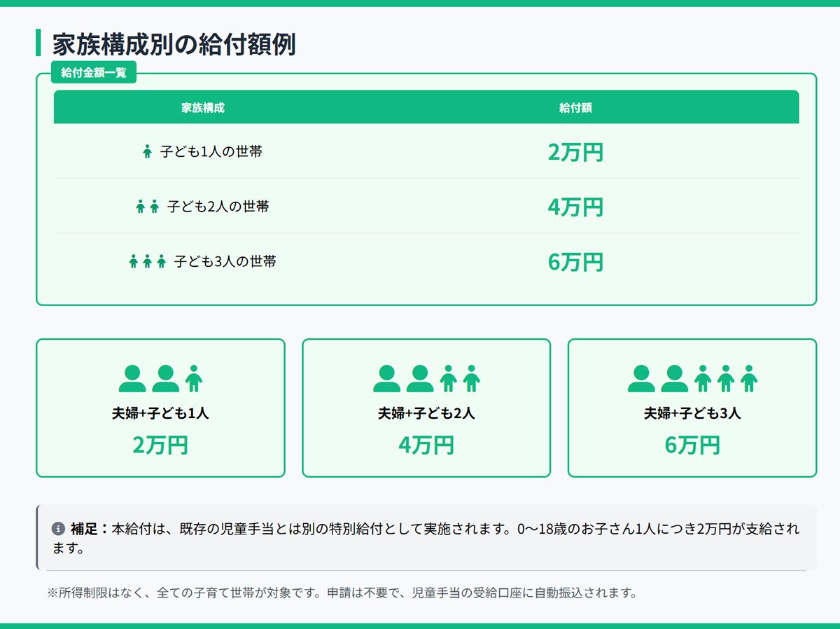Click the 給付額 column header
This screenshot has width=840, height=629.
575,107
